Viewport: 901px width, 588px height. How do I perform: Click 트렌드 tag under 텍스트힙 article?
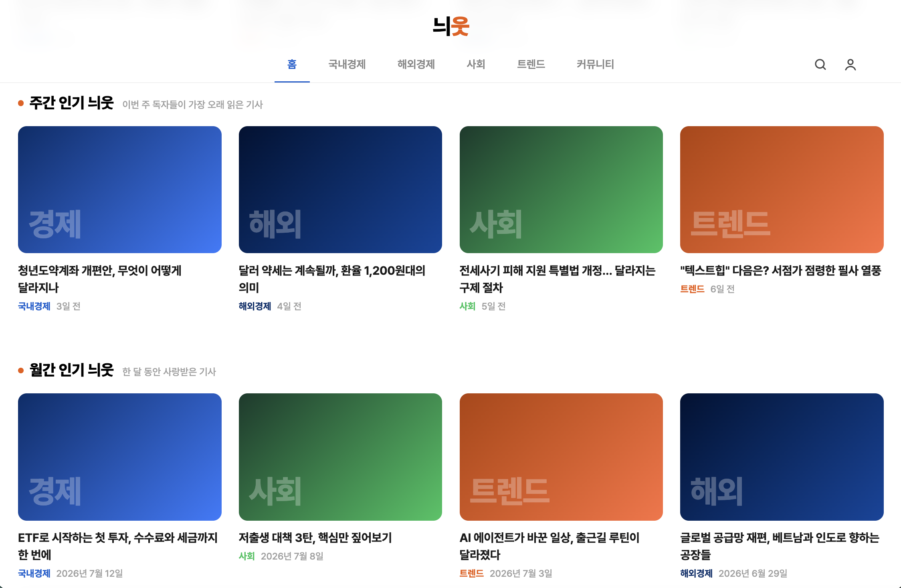tap(692, 289)
